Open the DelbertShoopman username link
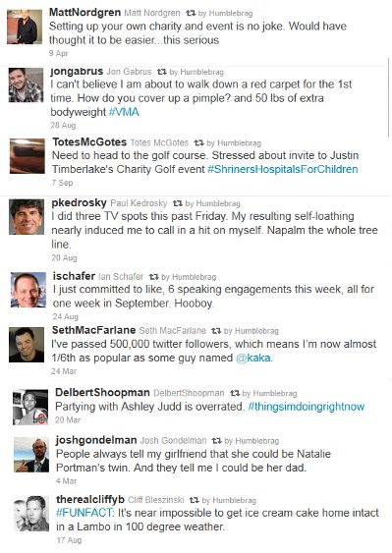 pyautogui.click(x=102, y=393)
